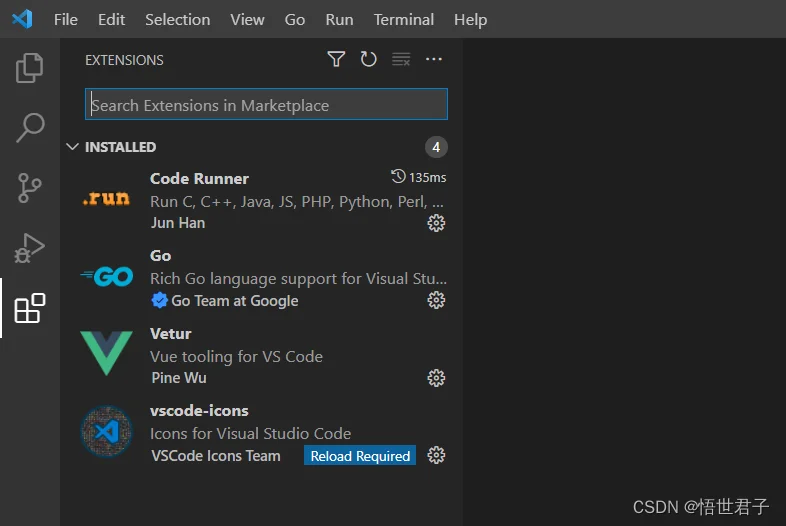Viewport: 786px width, 526px height.
Task: Open Go extension manage gear menu
Action: click(436, 300)
